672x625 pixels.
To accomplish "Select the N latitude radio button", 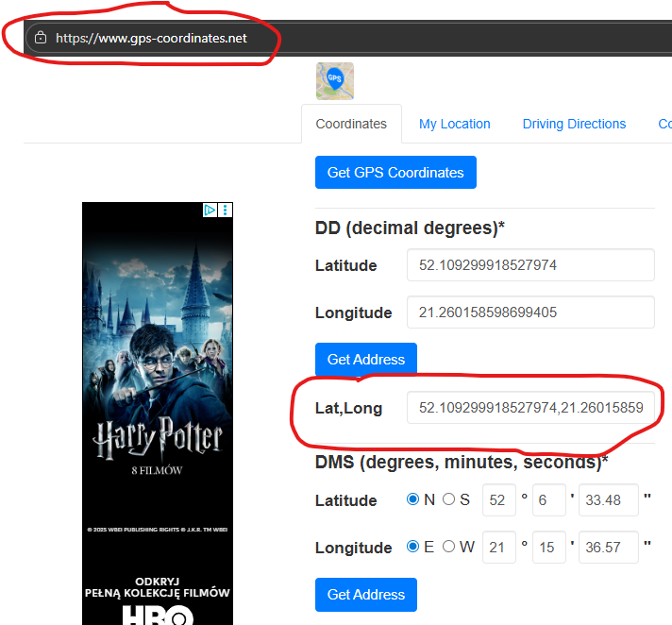I will pos(412,499).
